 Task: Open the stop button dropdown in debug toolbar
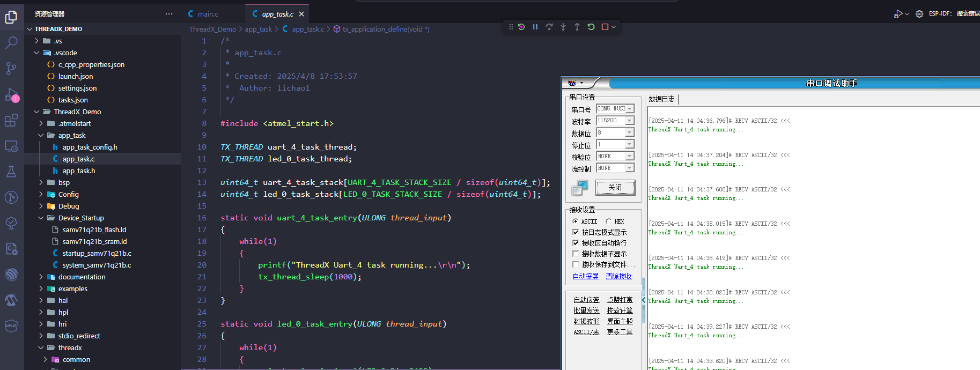pos(614,27)
